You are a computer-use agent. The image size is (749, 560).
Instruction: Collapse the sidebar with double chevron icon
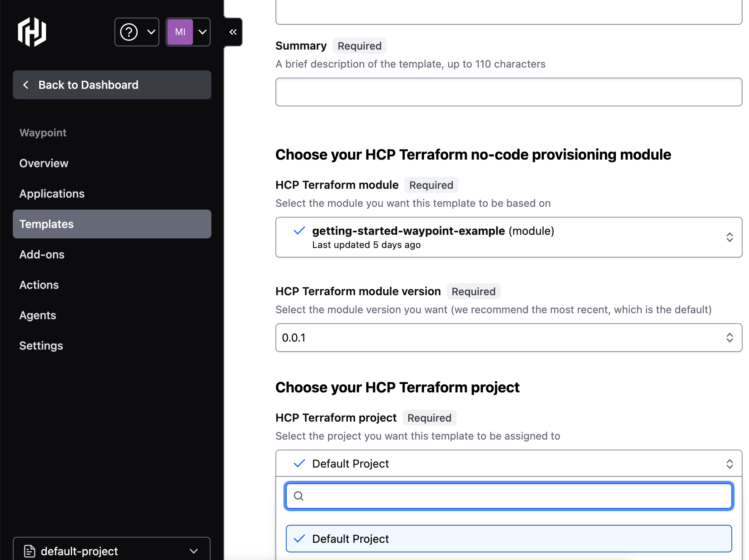[x=233, y=32]
